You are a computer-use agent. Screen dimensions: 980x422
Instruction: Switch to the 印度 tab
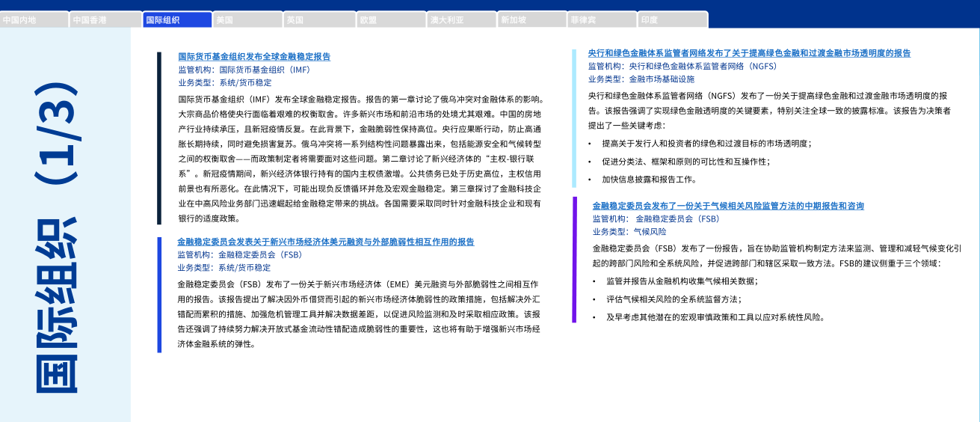click(672, 20)
